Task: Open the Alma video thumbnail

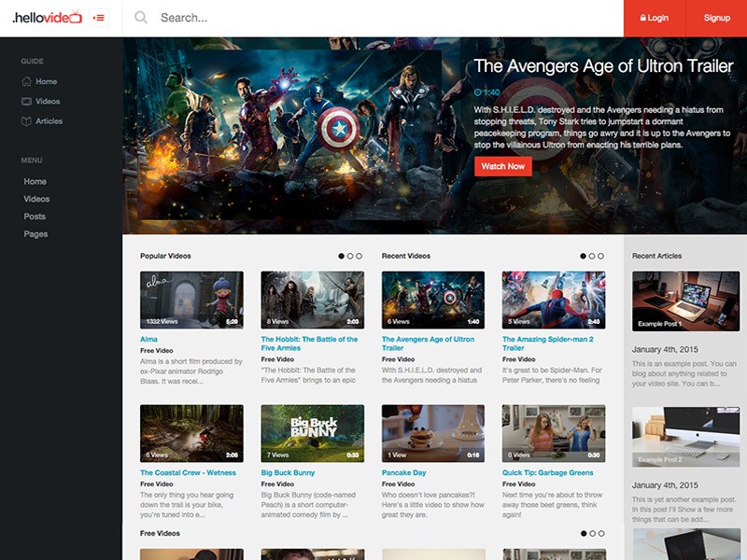Action: coord(191,300)
